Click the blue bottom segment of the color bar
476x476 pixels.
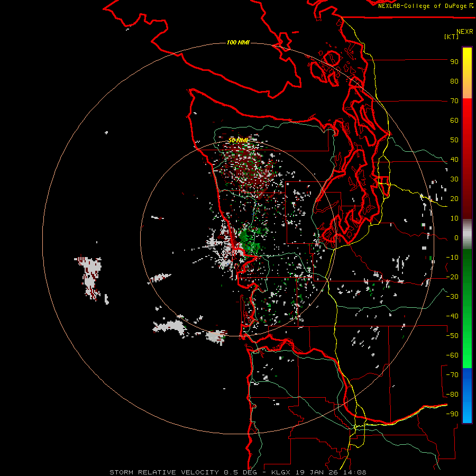tap(467, 396)
